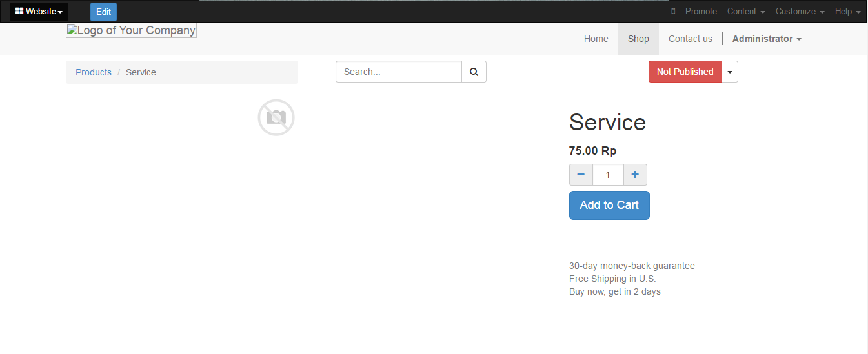Select the Shop navigation tab
The width and height of the screenshot is (868, 354).
pos(638,39)
